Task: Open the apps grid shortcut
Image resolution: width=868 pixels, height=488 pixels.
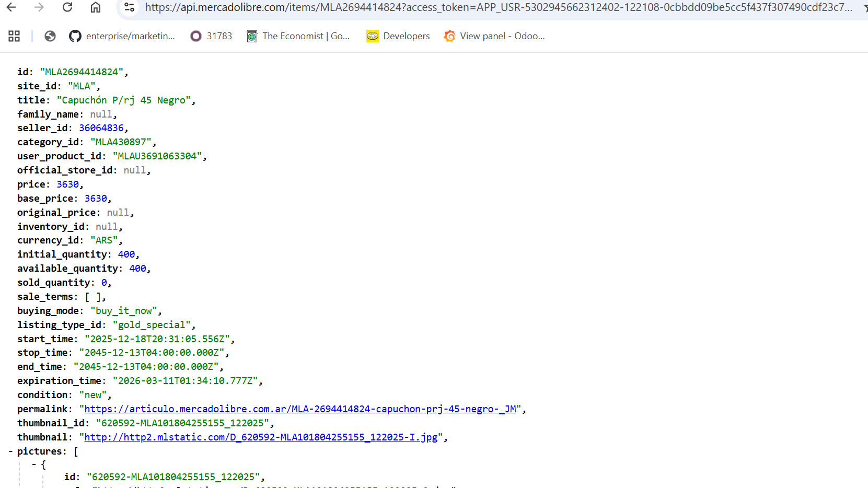Action: click(x=14, y=36)
